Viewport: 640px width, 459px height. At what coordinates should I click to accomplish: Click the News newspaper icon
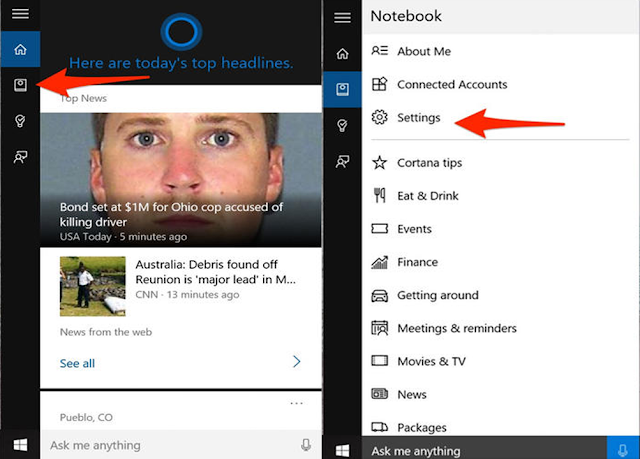(379, 394)
